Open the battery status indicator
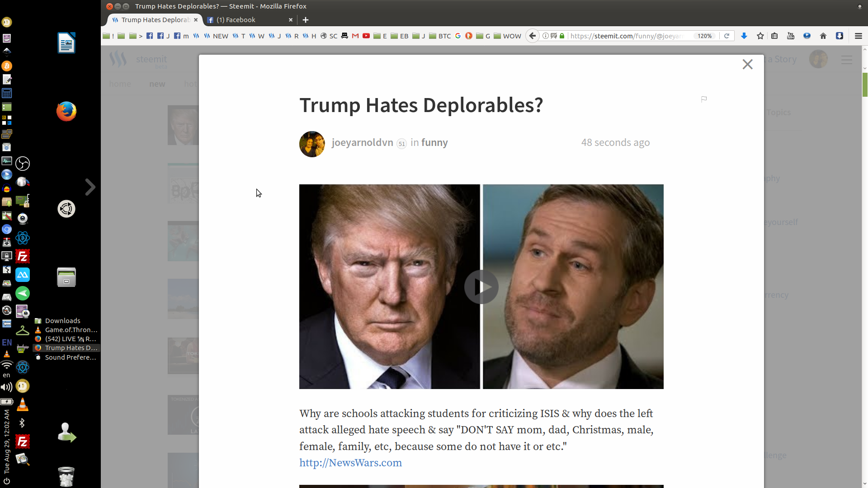The width and height of the screenshot is (868, 488). click(6, 401)
